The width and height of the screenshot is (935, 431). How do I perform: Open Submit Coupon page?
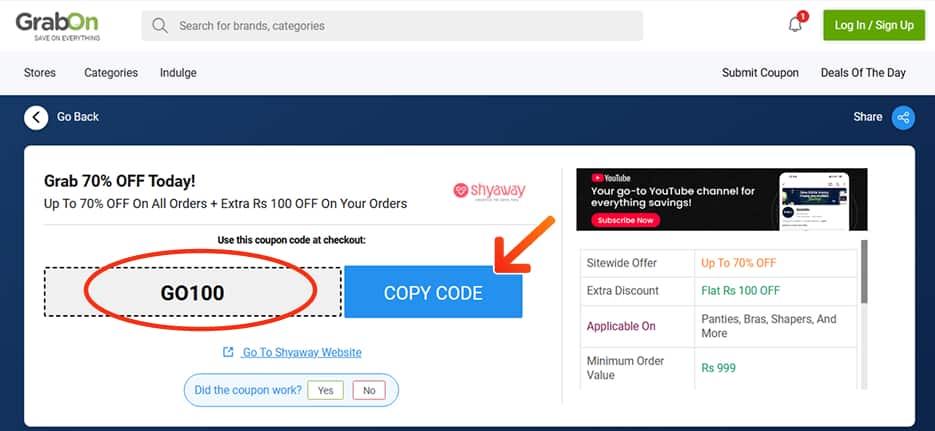click(x=760, y=73)
